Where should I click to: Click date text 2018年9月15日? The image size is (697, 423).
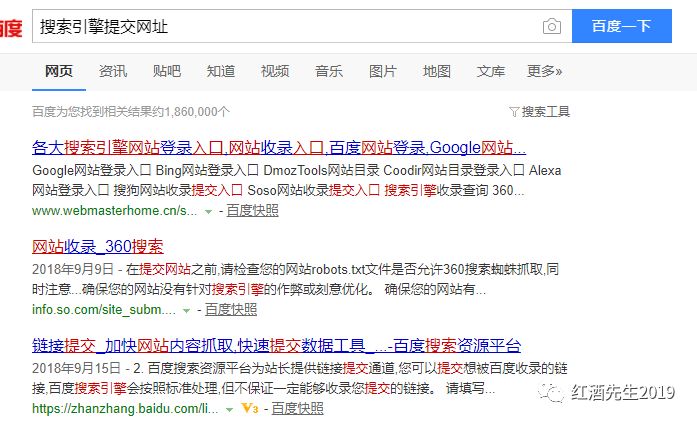(76, 368)
